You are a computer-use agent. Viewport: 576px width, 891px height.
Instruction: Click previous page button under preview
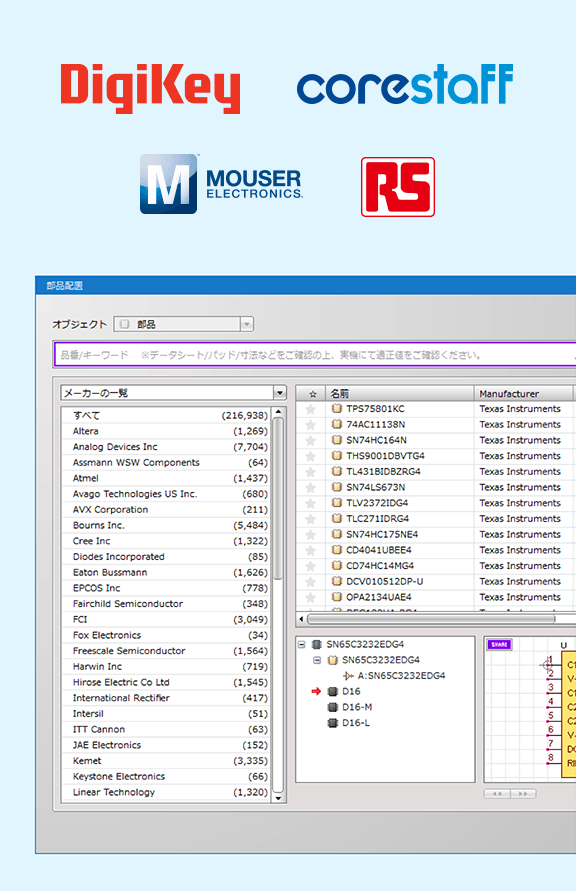(497, 794)
